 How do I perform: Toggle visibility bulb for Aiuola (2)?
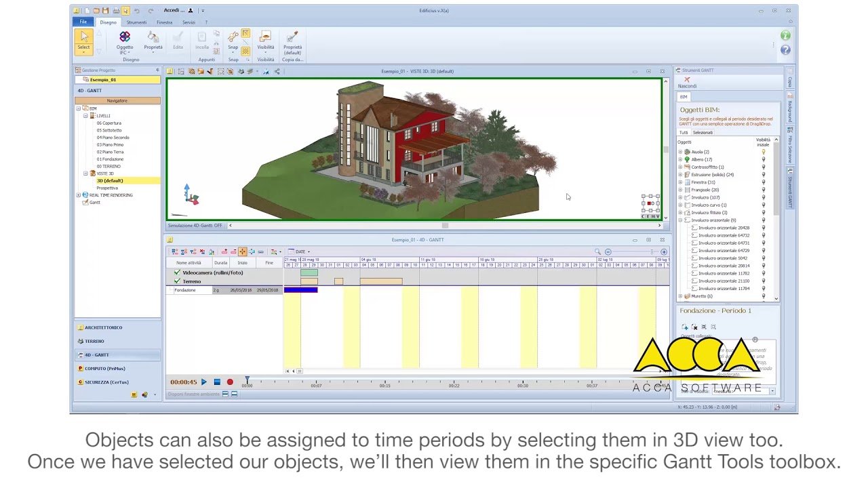764,152
